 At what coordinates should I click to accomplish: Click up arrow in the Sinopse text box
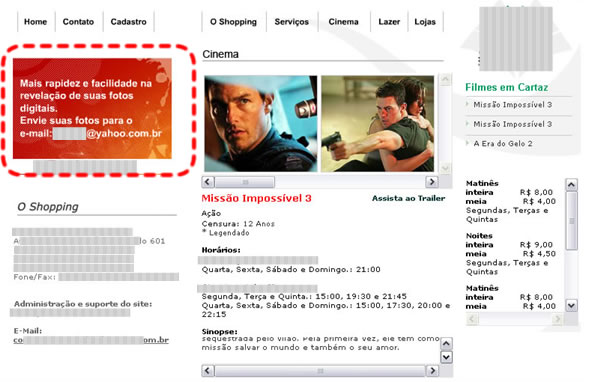pos(446,343)
